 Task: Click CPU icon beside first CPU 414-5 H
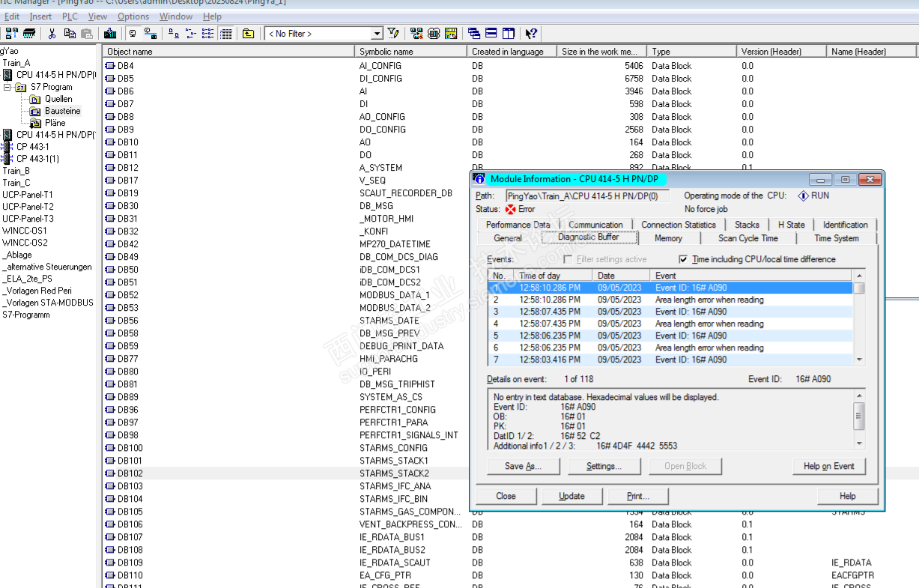[7, 75]
